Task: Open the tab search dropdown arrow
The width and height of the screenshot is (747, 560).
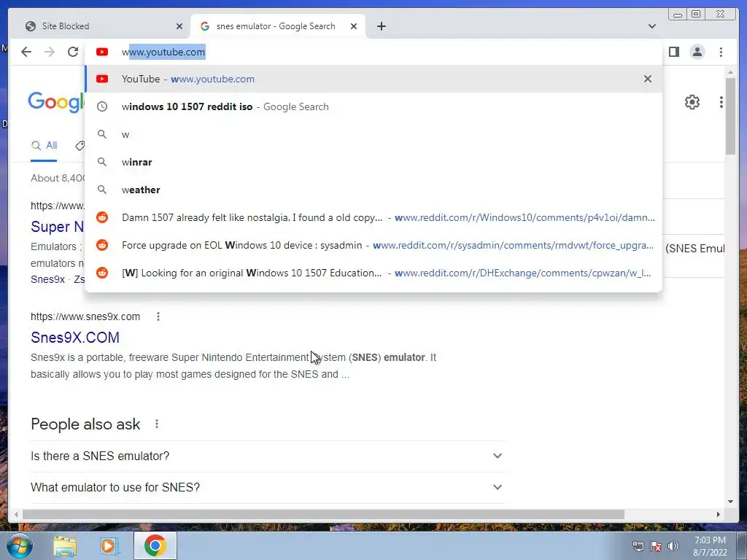Action: (x=651, y=26)
